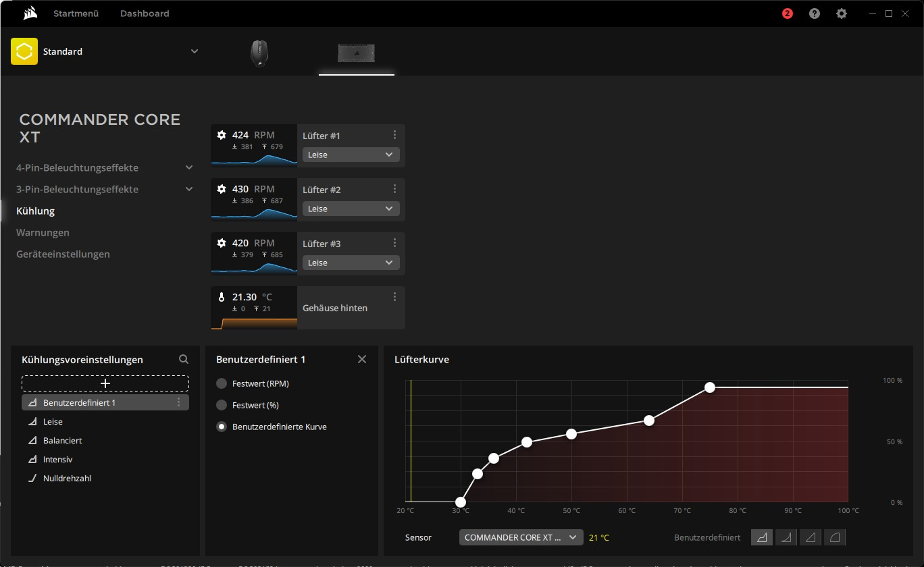Apply the fourth curve shape preset icon
Screen dimensions: 924x567
[835, 537]
